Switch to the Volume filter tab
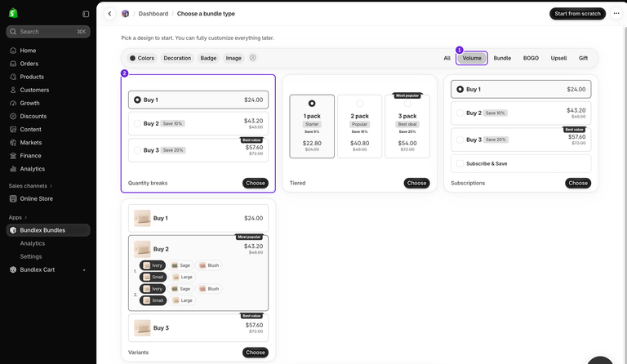The width and height of the screenshot is (627, 364). (x=472, y=58)
